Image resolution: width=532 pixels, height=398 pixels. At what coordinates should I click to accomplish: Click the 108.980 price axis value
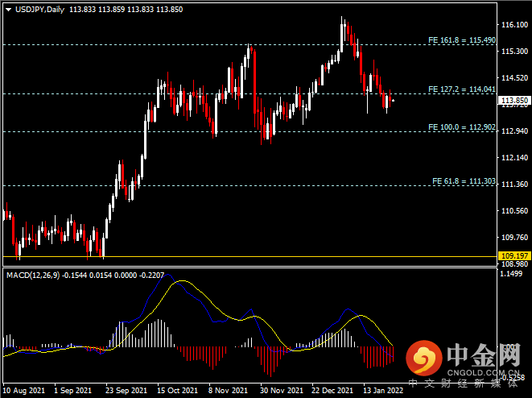pyautogui.click(x=515, y=264)
